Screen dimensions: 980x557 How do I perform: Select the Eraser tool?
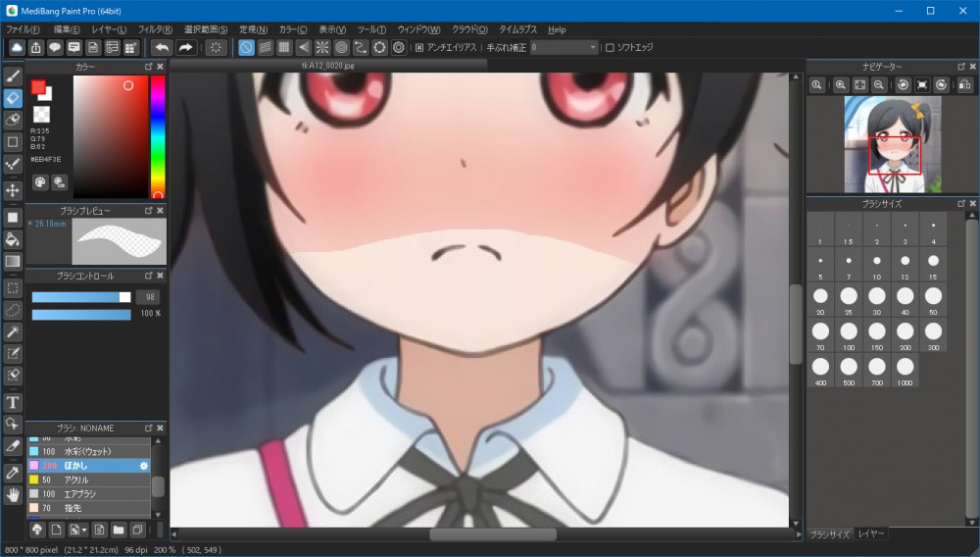tap(13, 98)
